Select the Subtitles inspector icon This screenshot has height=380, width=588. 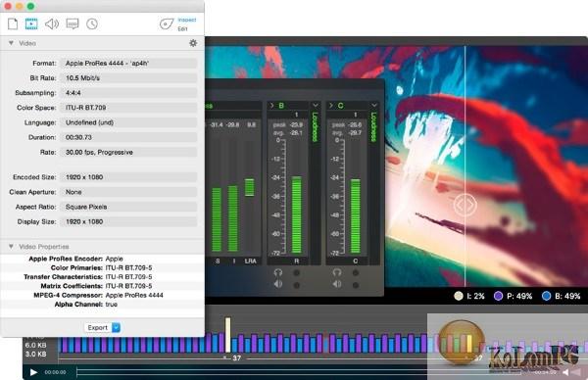coord(72,24)
